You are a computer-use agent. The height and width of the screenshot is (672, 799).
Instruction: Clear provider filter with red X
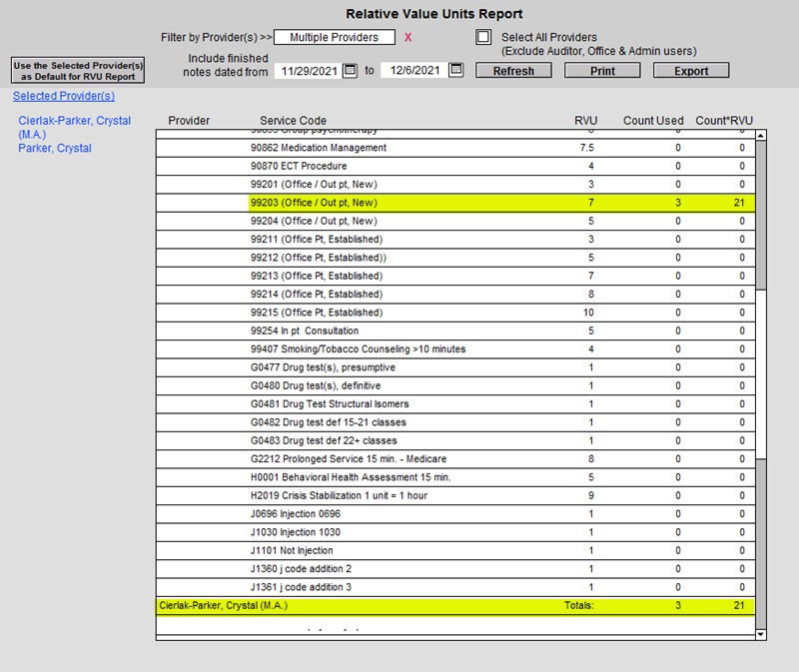coord(407,38)
